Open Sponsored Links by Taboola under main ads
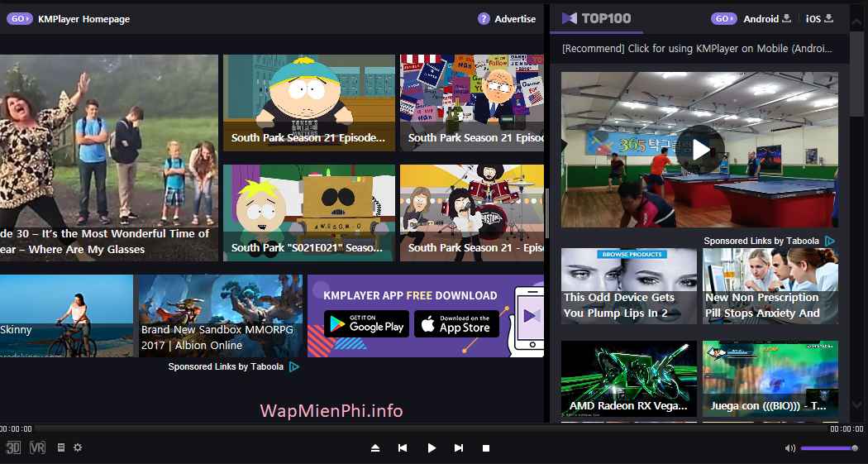 pos(226,366)
